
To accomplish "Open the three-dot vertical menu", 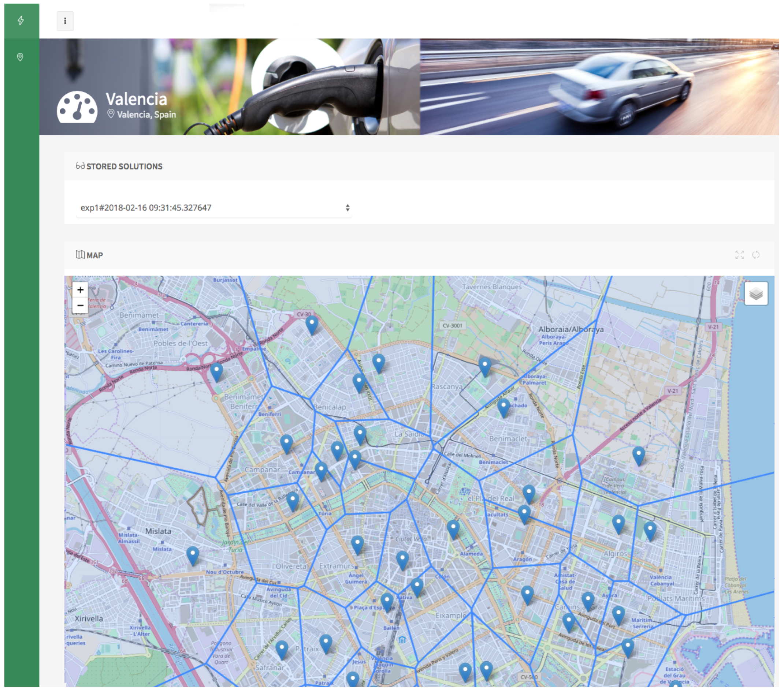I will 65,21.
